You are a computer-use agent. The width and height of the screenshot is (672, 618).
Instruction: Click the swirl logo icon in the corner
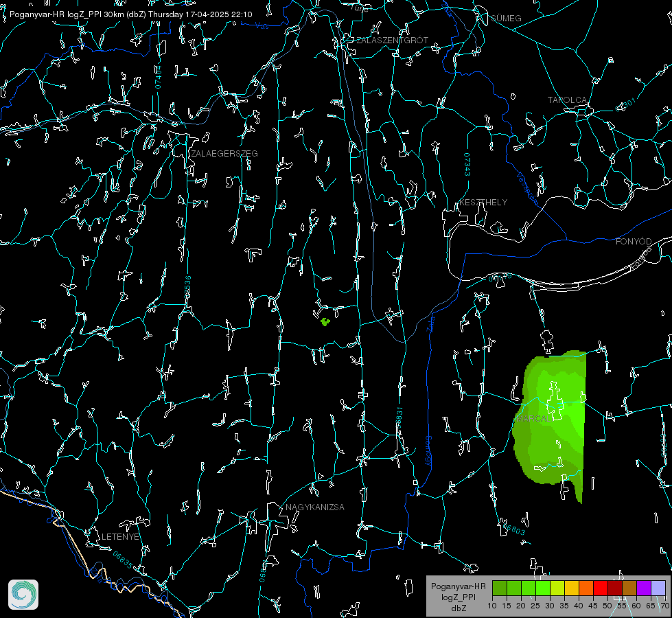(x=23, y=595)
